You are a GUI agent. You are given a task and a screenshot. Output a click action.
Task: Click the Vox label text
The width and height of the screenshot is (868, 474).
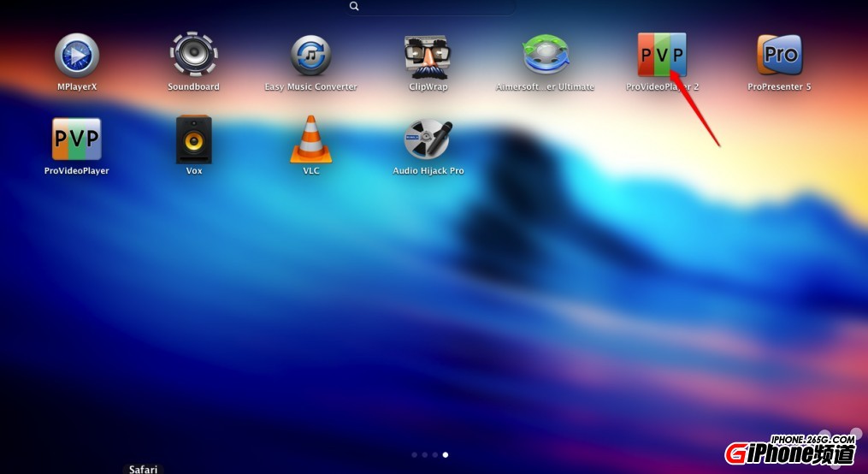click(194, 170)
